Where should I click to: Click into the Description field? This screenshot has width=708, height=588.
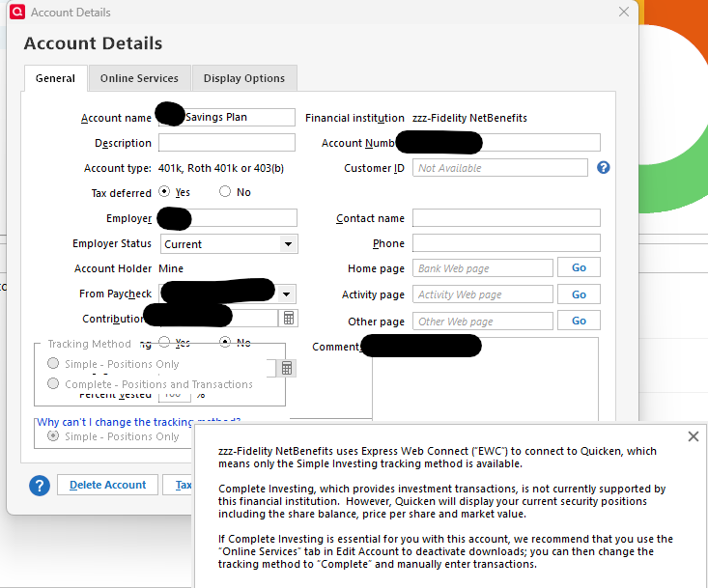click(x=227, y=143)
